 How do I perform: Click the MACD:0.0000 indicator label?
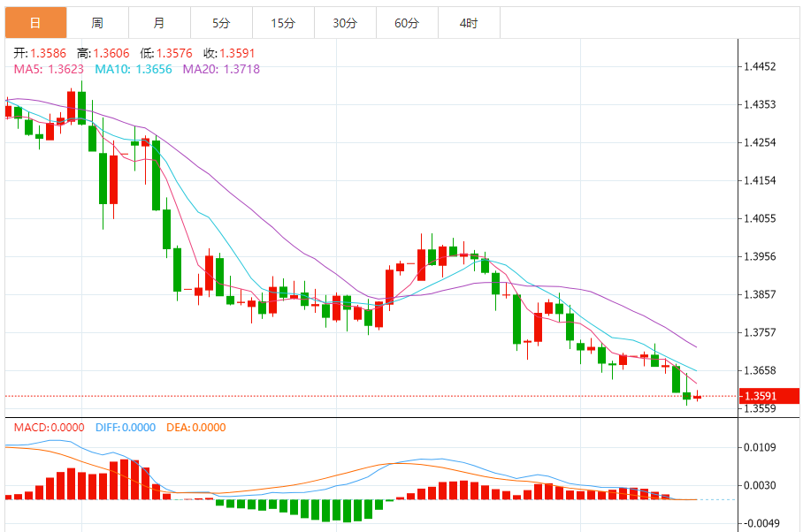(x=50, y=428)
